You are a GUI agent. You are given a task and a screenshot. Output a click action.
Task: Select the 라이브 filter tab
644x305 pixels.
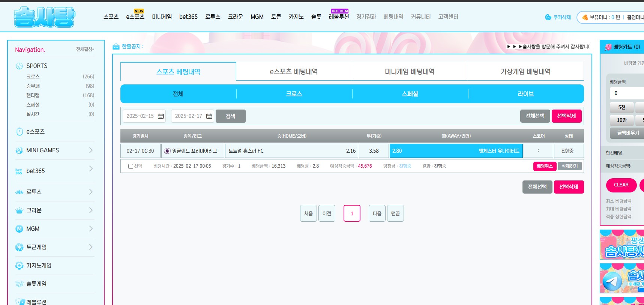526,94
